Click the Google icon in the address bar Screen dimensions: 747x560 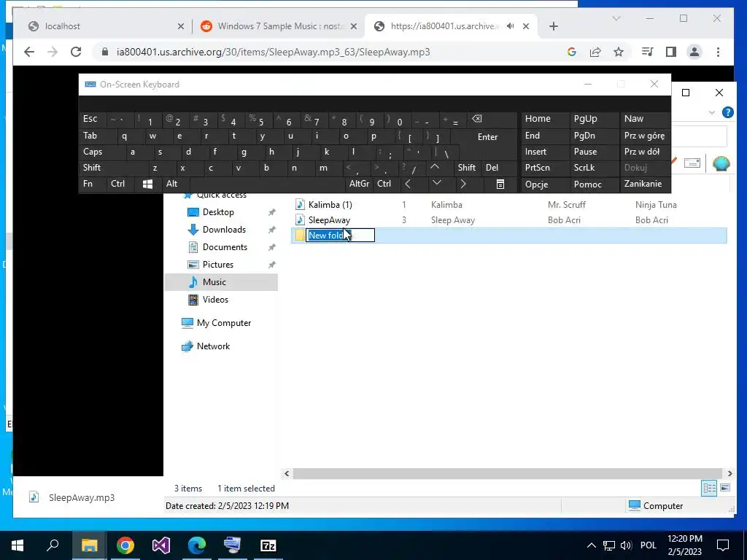click(572, 52)
